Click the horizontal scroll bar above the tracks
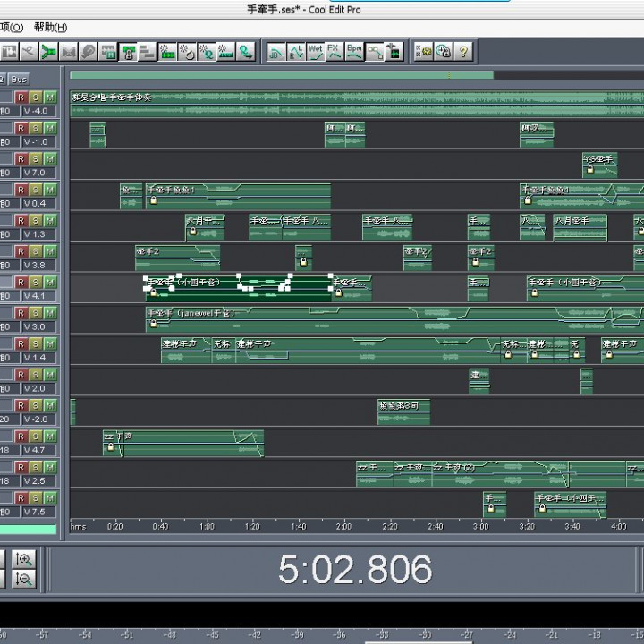The width and height of the screenshot is (644, 644). pyautogui.click(x=281, y=75)
